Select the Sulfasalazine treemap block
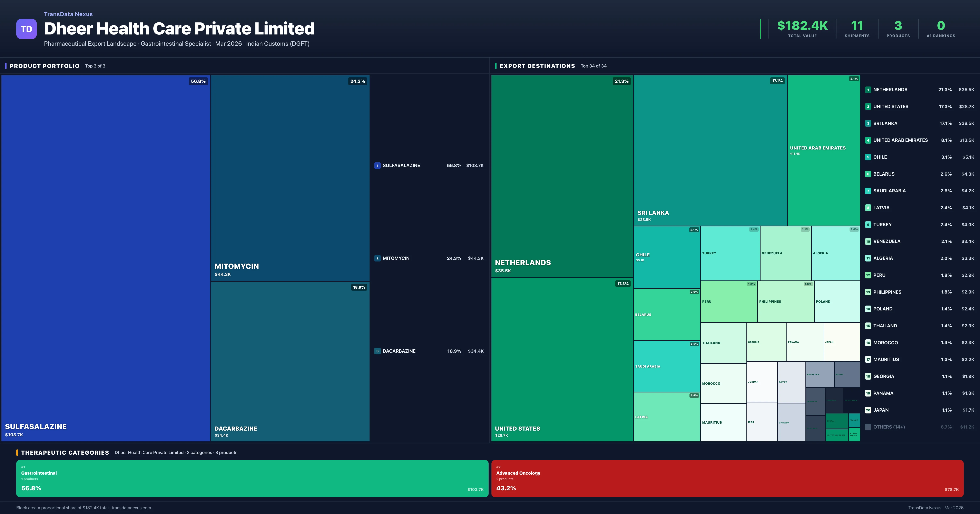This screenshot has width=980, height=514. (105, 258)
